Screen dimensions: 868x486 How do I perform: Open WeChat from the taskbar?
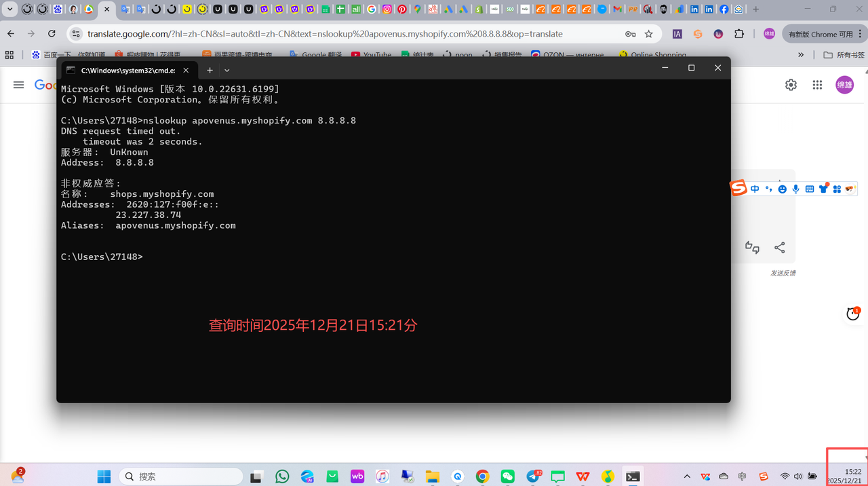(x=507, y=476)
